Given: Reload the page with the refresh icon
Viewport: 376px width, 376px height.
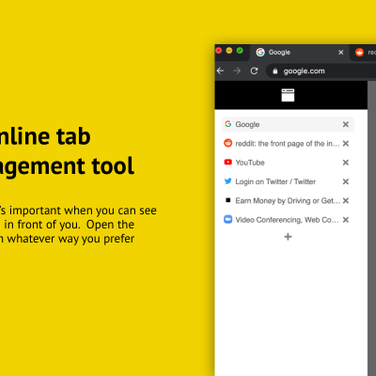Looking at the screenshot, I should pyautogui.click(x=254, y=71).
